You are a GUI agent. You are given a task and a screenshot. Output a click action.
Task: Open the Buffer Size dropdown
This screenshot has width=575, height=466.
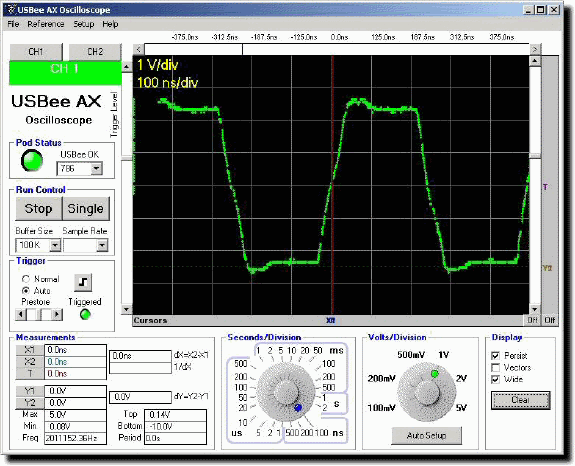point(55,245)
